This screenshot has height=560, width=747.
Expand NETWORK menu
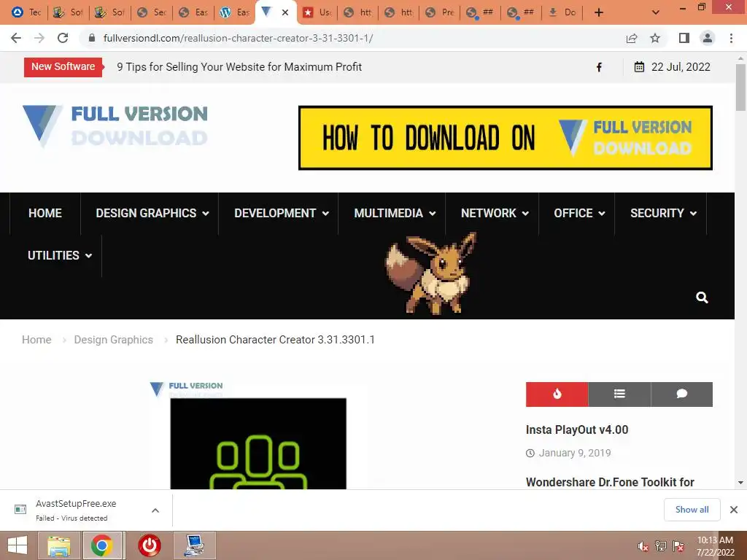pyautogui.click(x=495, y=213)
